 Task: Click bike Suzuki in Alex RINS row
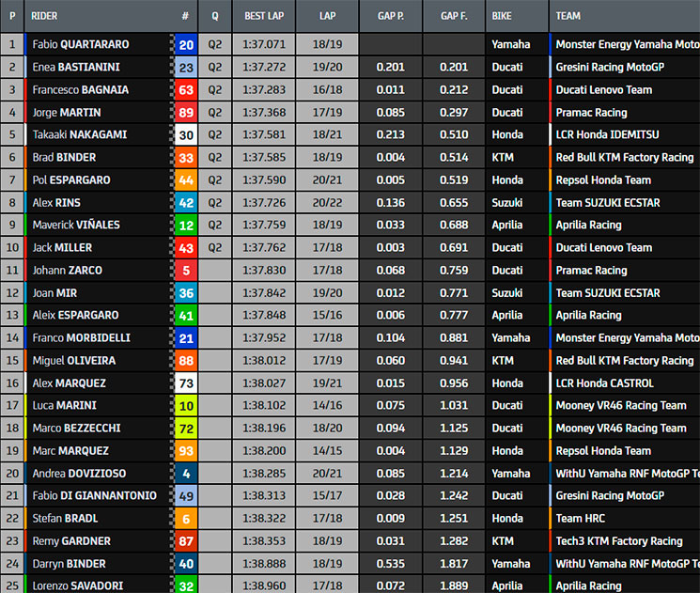tap(507, 203)
